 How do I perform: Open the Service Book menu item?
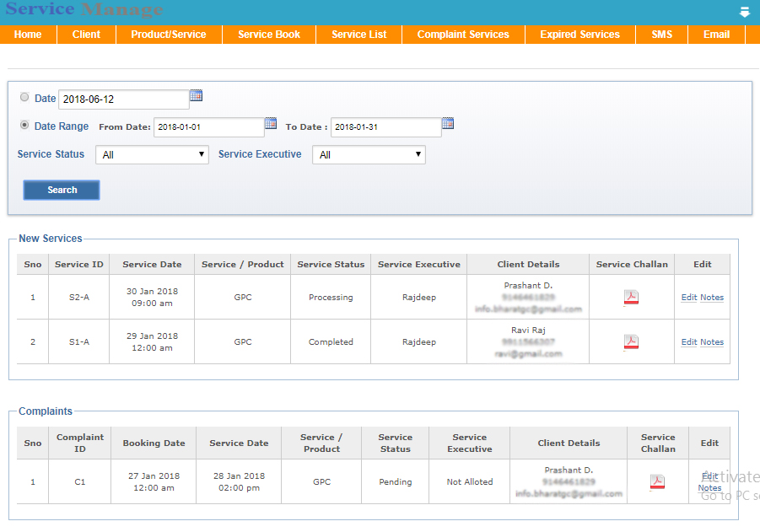(x=269, y=35)
